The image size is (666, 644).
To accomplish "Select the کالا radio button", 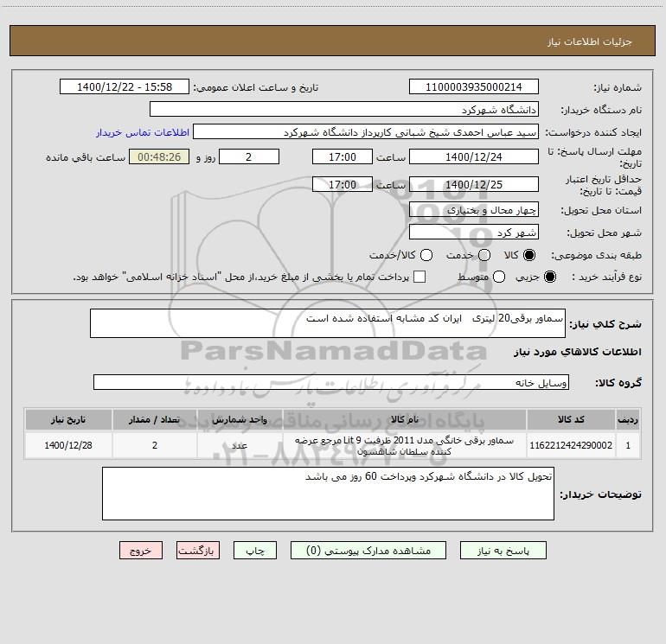I will (529, 255).
